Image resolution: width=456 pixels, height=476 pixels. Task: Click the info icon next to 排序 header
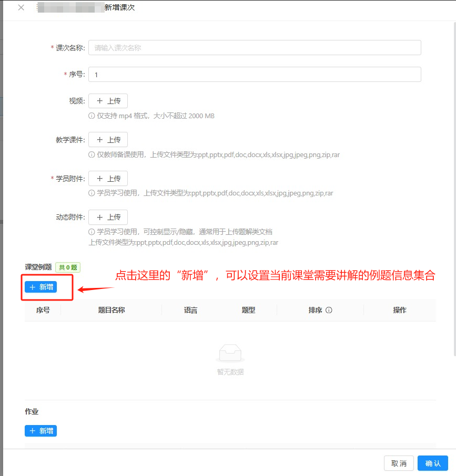[x=329, y=311]
